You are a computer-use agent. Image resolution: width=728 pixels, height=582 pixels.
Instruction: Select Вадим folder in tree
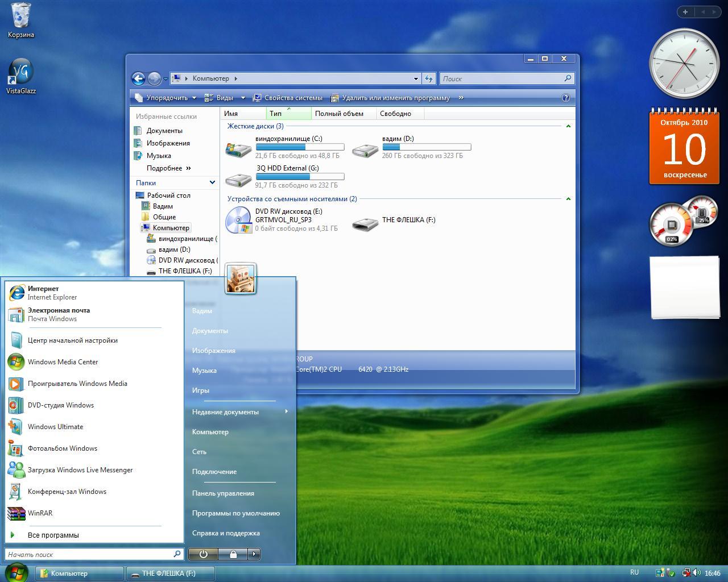[x=163, y=206]
